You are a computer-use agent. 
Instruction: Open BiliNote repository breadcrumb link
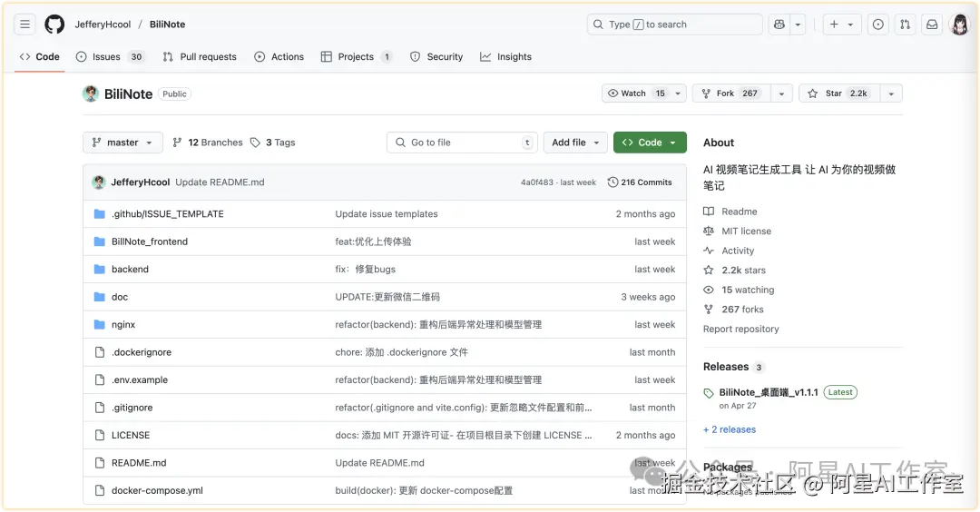[168, 25]
